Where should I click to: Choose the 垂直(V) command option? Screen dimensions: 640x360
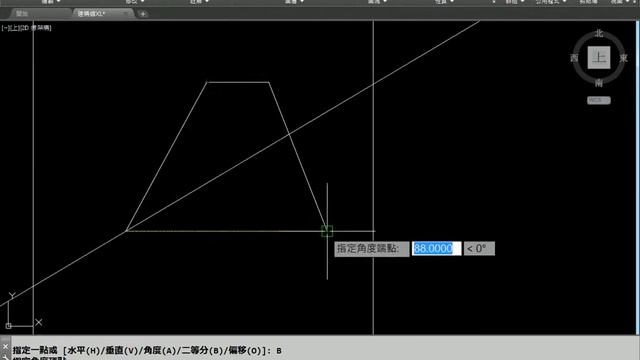click(x=122, y=351)
